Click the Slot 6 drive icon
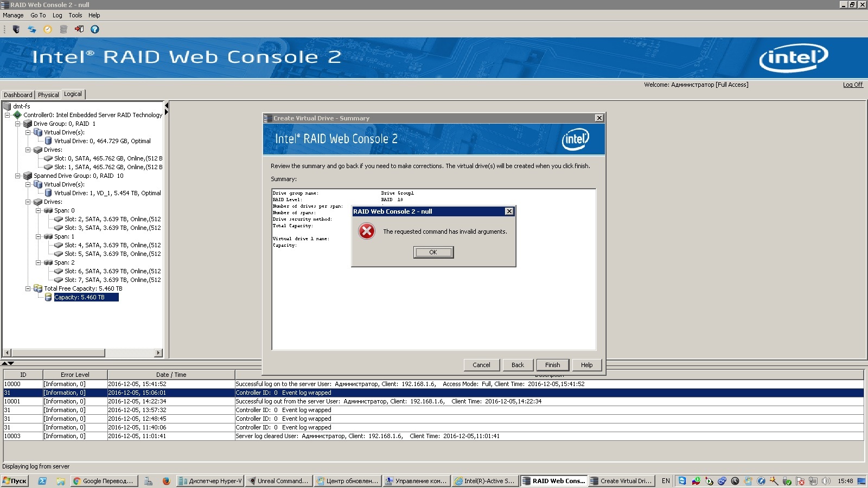This screenshot has width=868, height=488. 59,271
